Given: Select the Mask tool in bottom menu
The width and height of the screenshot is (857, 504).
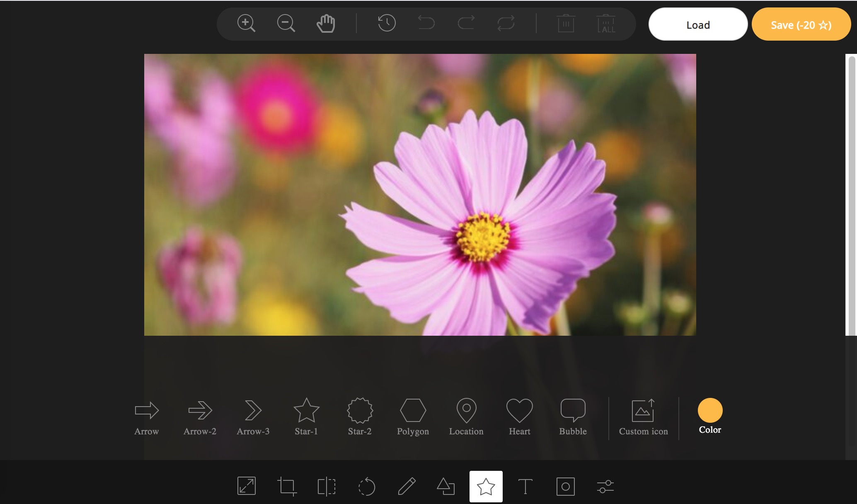Looking at the screenshot, I should point(566,486).
